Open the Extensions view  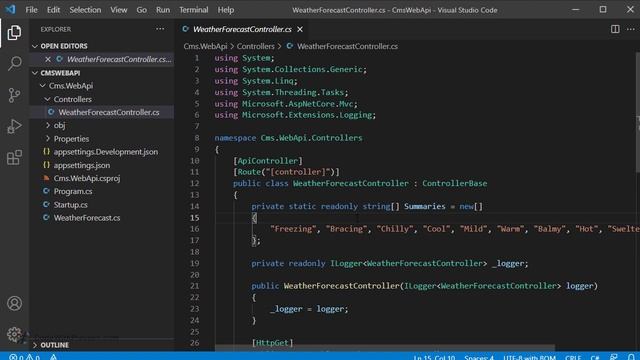click(14, 158)
